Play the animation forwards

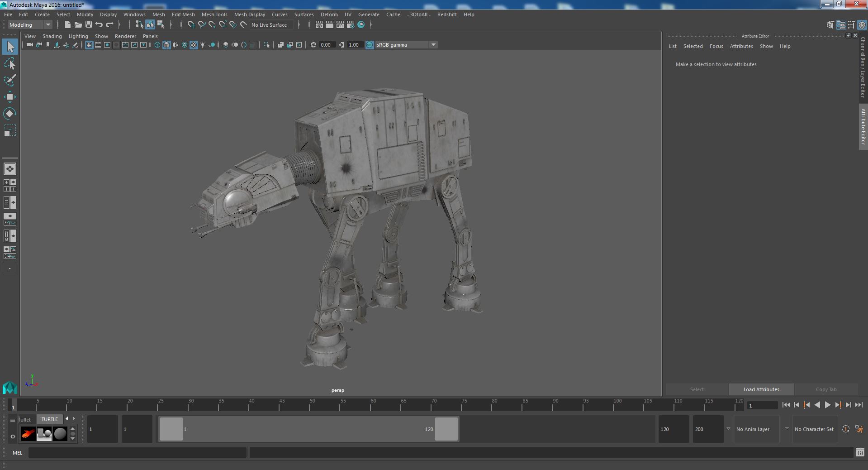[828, 405]
